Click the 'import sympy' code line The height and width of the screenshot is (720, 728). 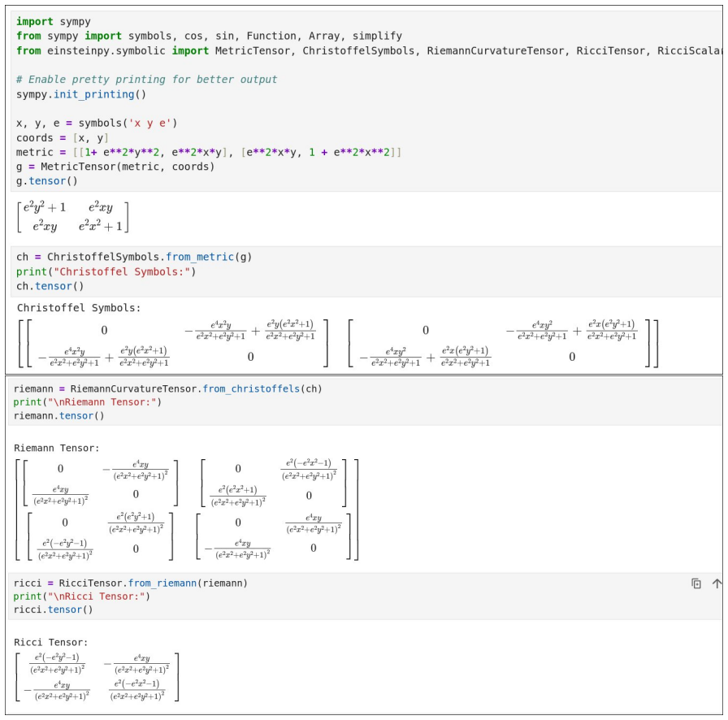(x=54, y=21)
